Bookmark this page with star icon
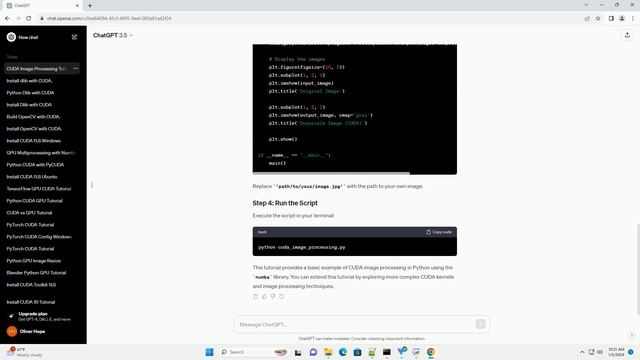 tap(598, 18)
